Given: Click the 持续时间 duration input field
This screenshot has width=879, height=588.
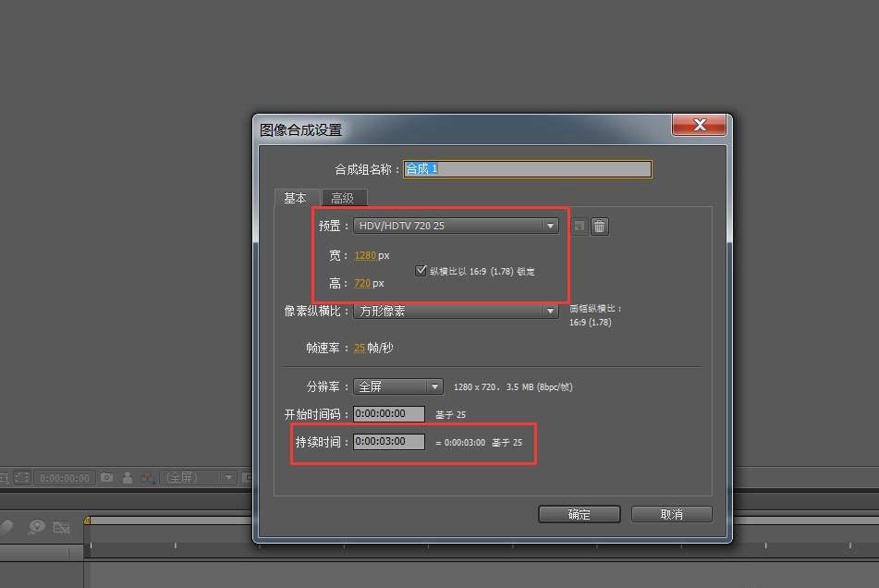Looking at the screenshot, I should pyautogui.click(x=388, y=441).
